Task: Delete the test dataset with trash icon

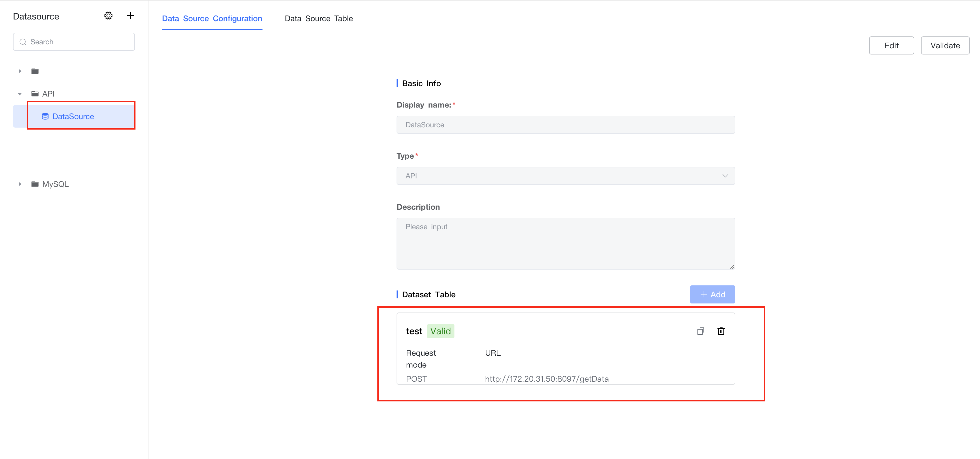Action: 721,331
